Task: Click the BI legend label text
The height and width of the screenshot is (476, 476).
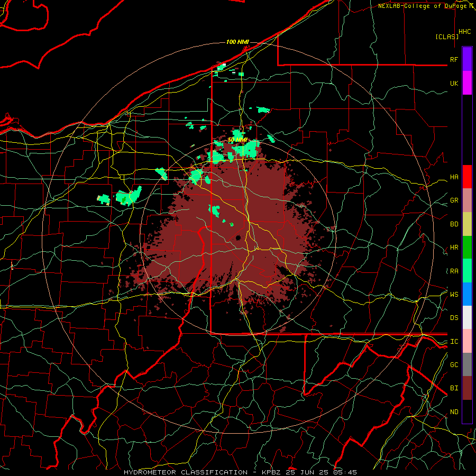Action: [x=454, y=388]
